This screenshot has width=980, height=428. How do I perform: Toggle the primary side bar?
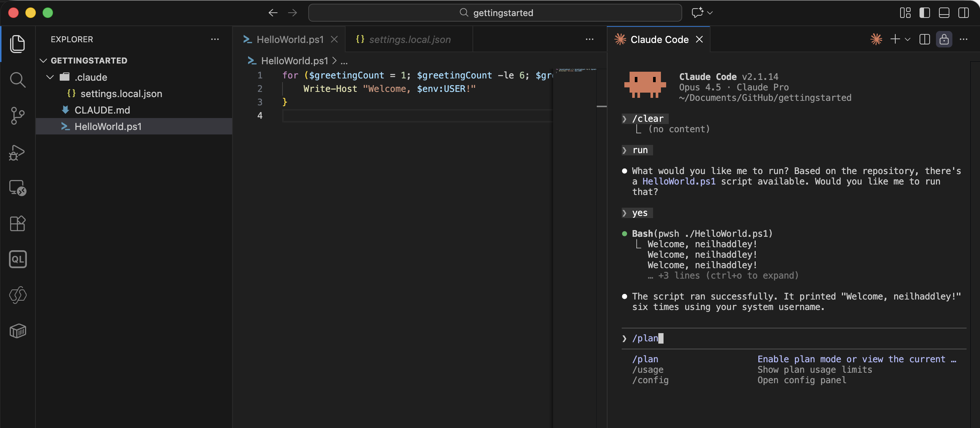tap(924, 13)
